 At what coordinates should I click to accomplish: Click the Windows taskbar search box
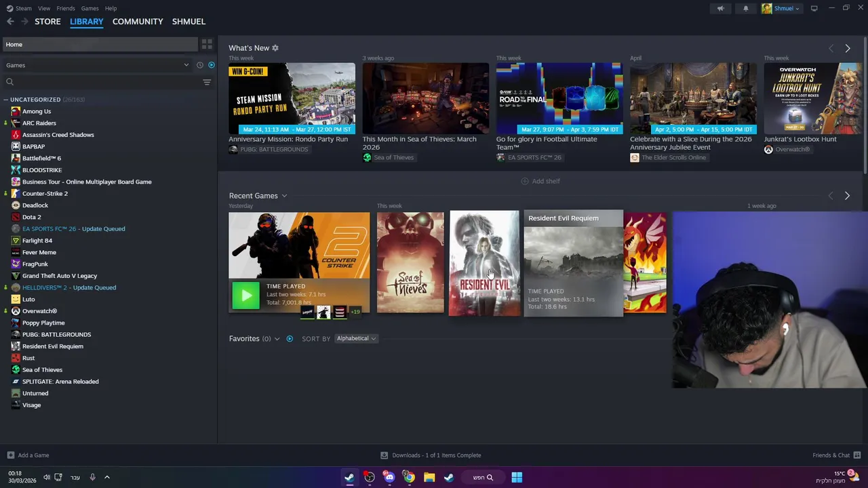[x=483, y=477]
